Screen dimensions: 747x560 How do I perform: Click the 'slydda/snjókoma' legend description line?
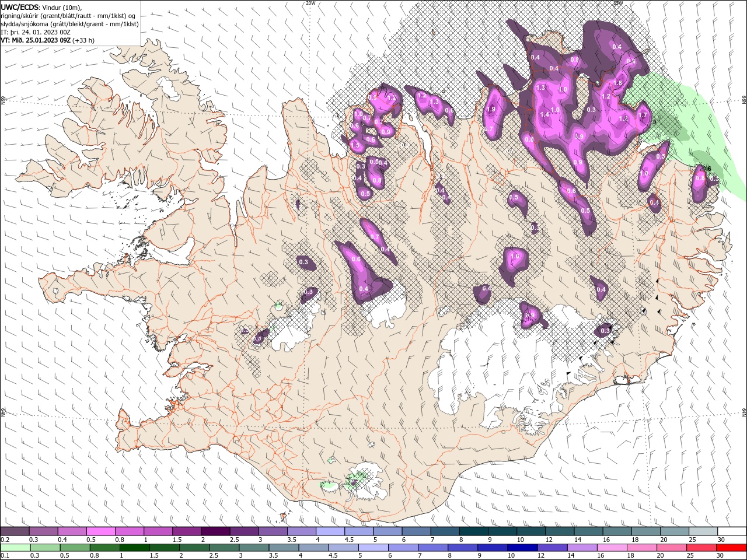click(70, 24)
